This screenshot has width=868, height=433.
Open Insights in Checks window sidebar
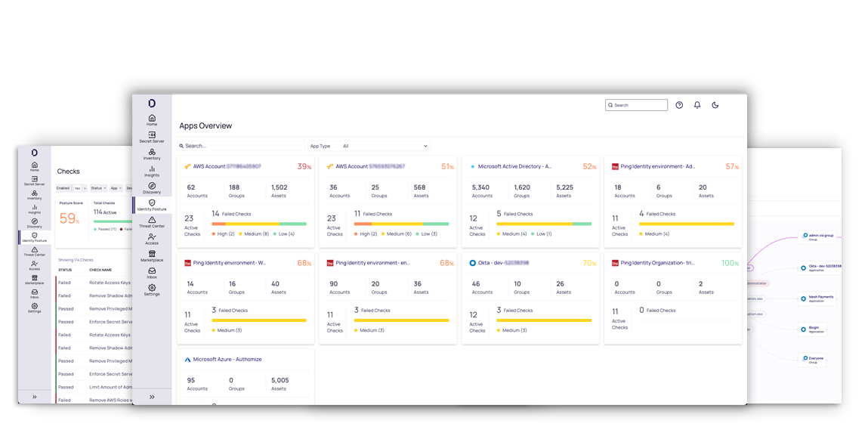click(x=34, y=209)
